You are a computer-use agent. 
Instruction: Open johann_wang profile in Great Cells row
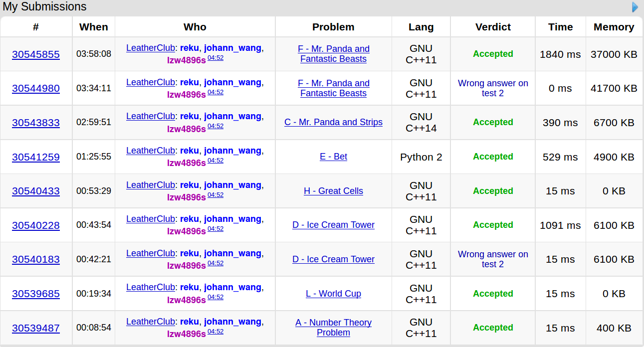pyautogui.click(x=232, y=185)
